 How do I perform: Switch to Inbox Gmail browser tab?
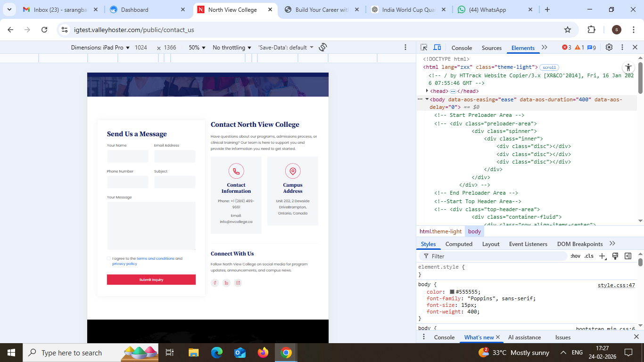tap(60, 9)
